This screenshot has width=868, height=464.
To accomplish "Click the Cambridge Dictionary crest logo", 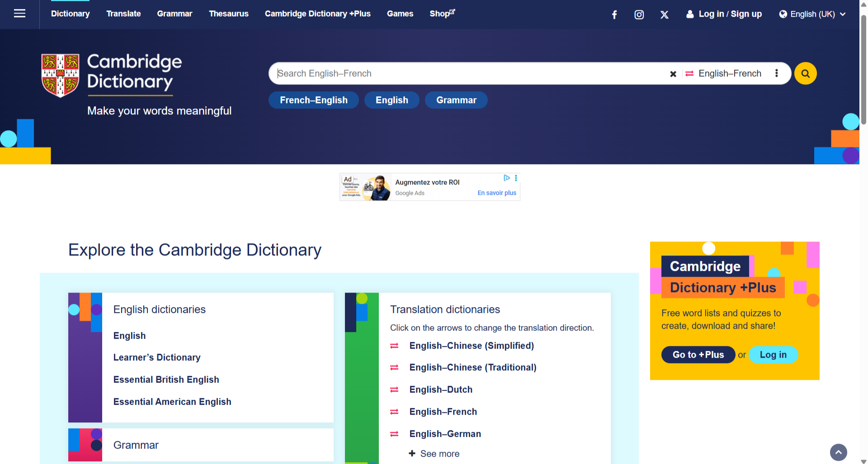I will [x=60, y=75].
